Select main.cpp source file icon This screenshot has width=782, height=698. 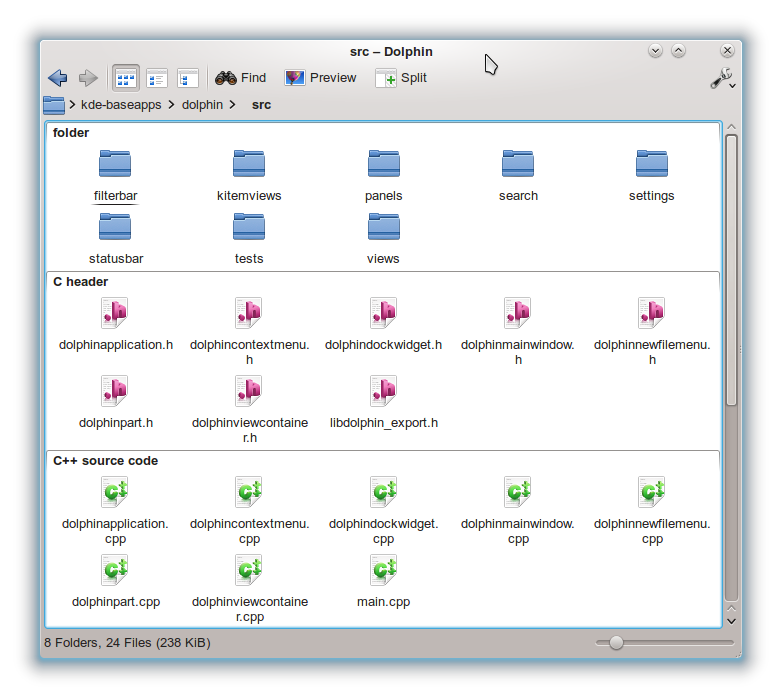[384, 569]
